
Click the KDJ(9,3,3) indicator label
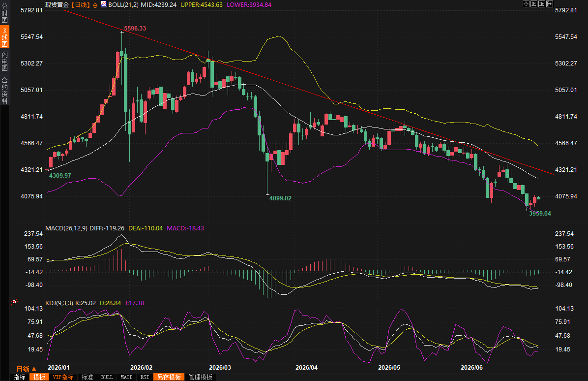(x=59, y=303)
